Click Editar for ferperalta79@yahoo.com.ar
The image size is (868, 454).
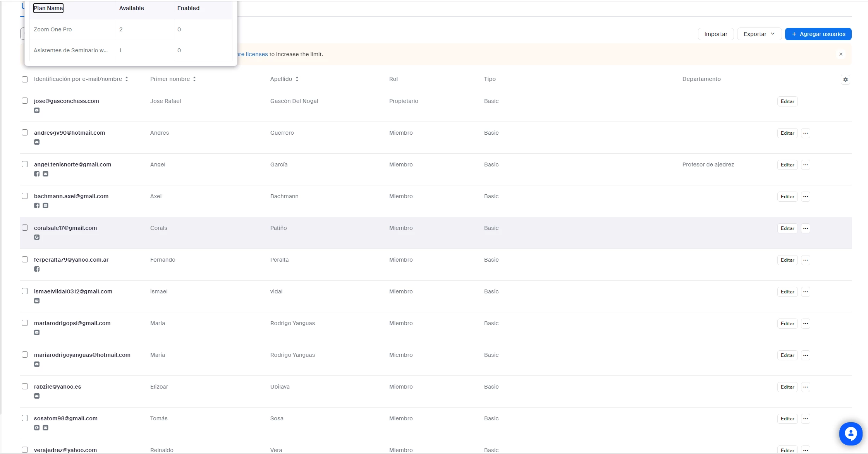(787, 260)
